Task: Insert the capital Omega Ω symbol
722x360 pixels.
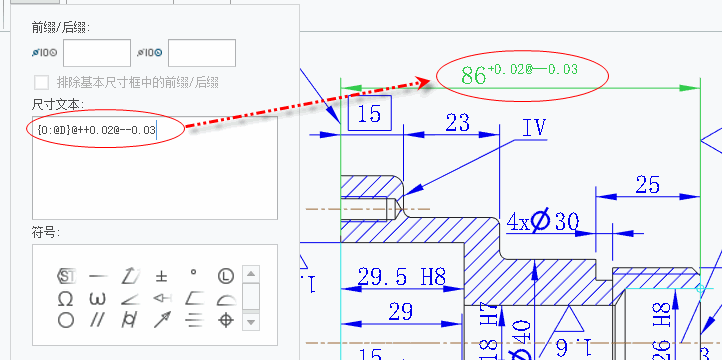Action: coord(66,298)
